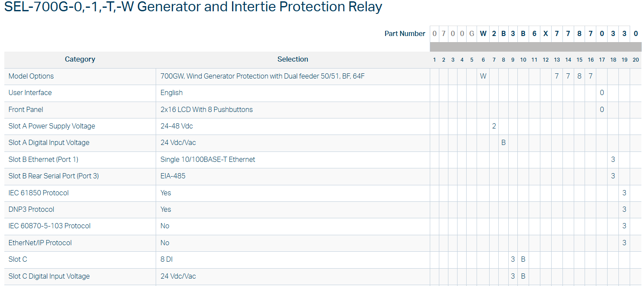Click the 0 cell in Front Panel row
This screenshot has width=644, height=286.
pyautogui.click(x=602, y=109)
